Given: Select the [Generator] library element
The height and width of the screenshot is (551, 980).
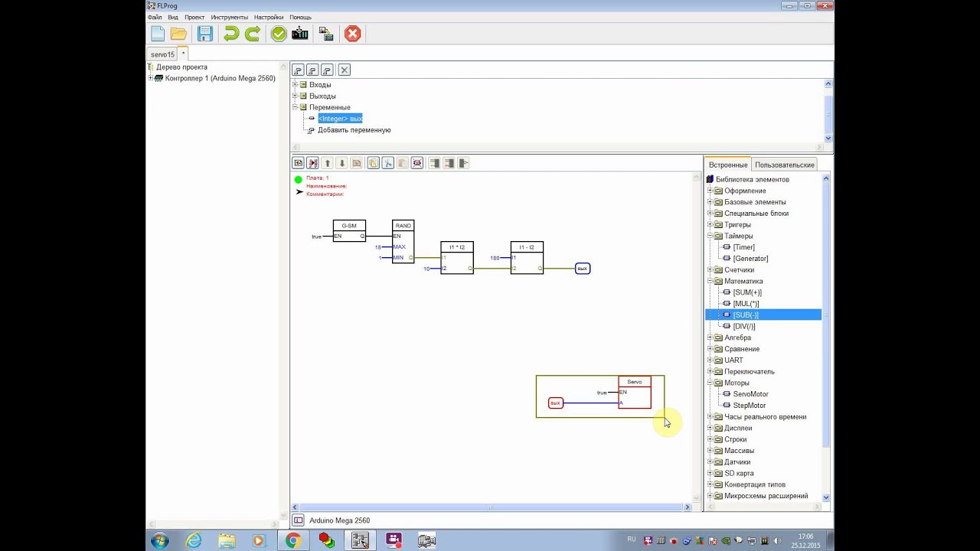Looking at the screenshot, I should (750, 259).
